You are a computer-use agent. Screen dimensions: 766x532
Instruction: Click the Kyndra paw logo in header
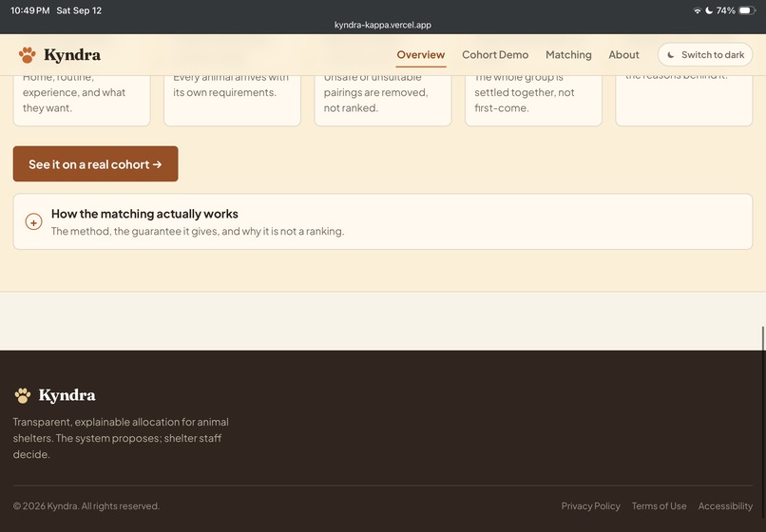[27, 55]
